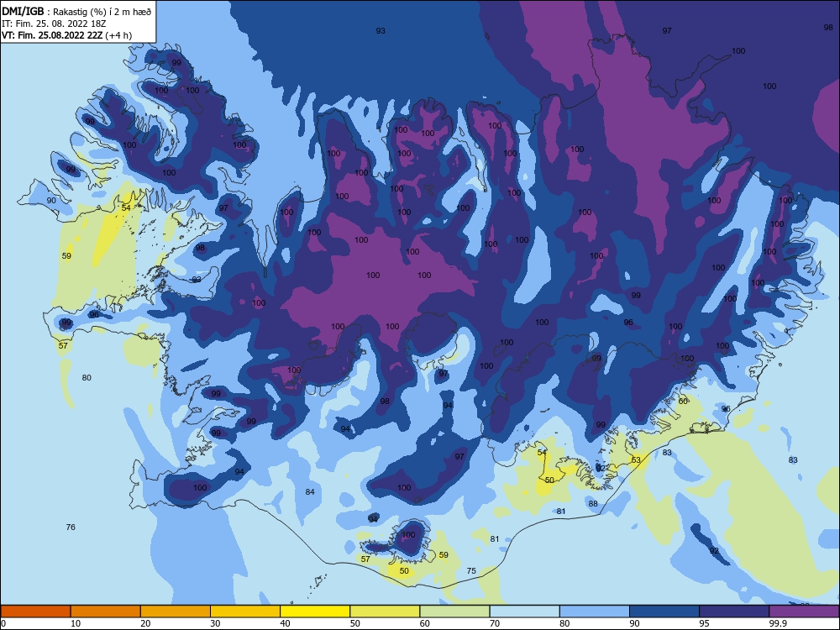Click the legend tick label '40'
Screen dimensions: 840x630
point(286,623)
